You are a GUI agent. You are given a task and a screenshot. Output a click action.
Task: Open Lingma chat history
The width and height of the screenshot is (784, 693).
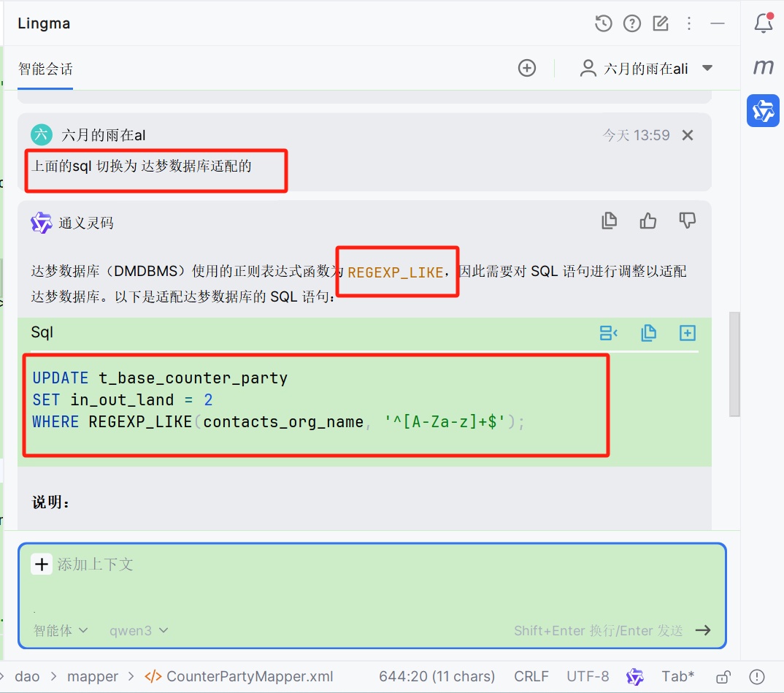coord(603,23)
